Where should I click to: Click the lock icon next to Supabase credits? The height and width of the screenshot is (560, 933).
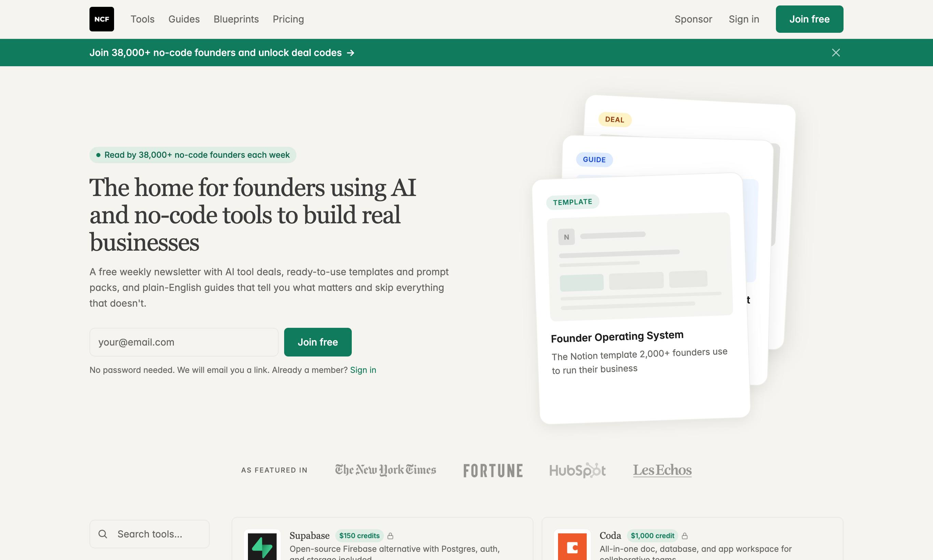point(390,535)
